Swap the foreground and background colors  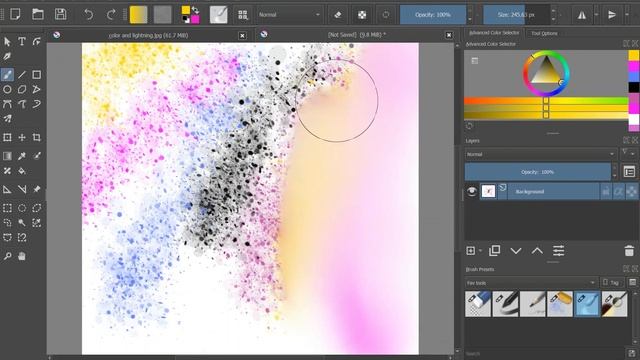(x=196, y=10)
